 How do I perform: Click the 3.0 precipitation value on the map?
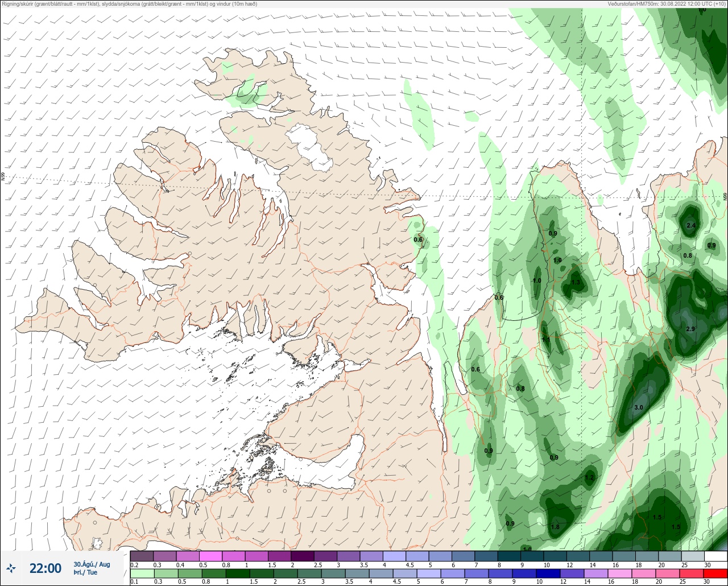point(639,407)
